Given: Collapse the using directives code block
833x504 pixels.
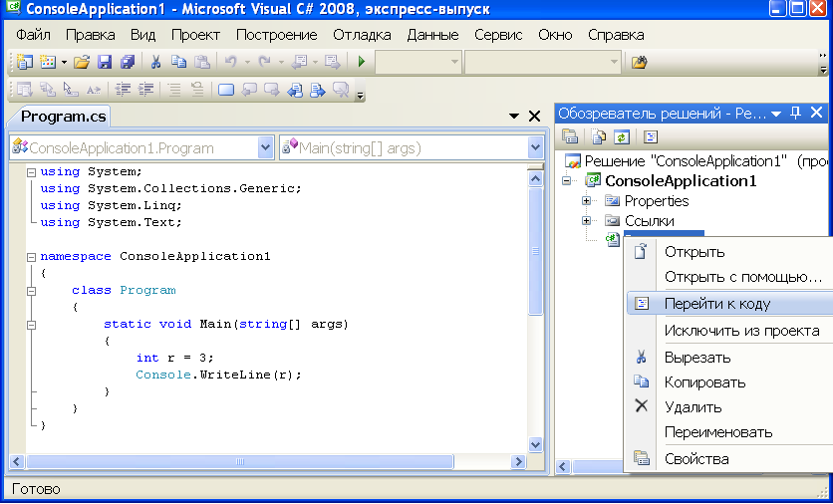Looking at the screenshot, I should 31,172.
